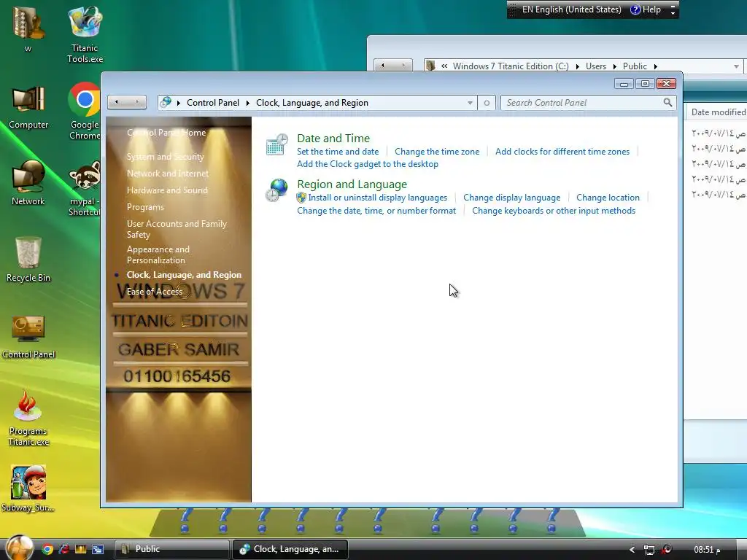Image resolution: width=747 pixels, height=560 pixels.
Task: Expand arrow after Public in Public window
Action: click(x=656, y=66)
